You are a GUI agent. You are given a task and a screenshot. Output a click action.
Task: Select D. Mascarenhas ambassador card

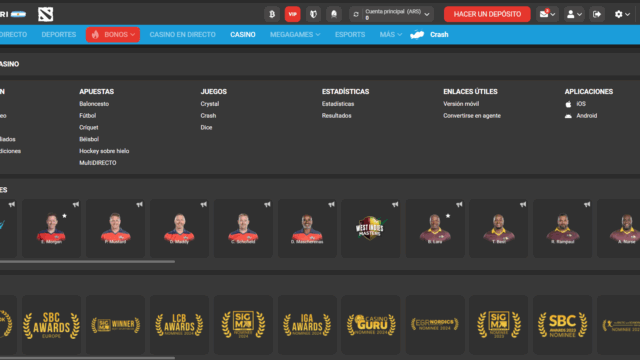[307, 229]
